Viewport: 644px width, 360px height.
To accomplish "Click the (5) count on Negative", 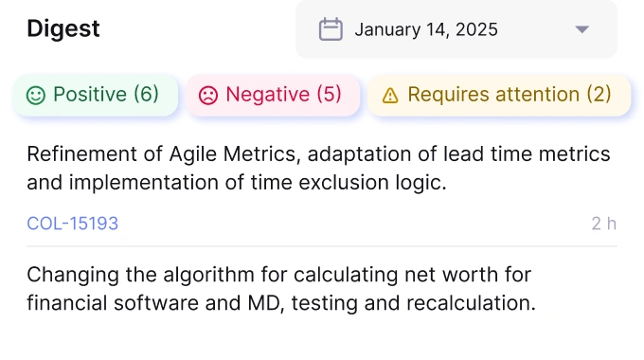I will 329,94.
